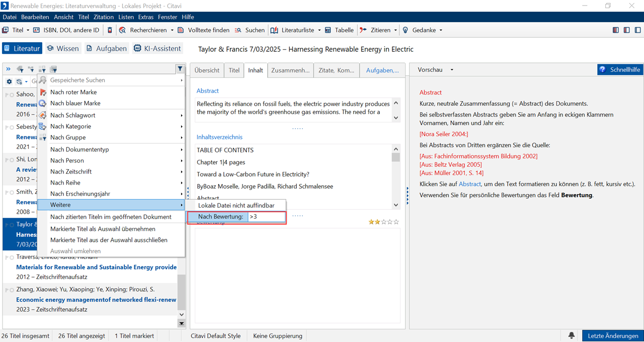Click the Nach Bewertung input field

(x=266, y=217)
